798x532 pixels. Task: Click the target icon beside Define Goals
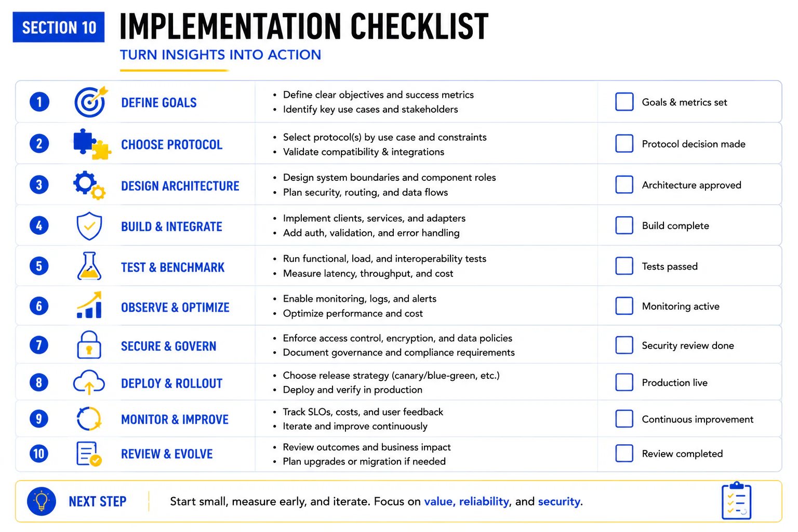pyautogui.click(x=91, y=101)
